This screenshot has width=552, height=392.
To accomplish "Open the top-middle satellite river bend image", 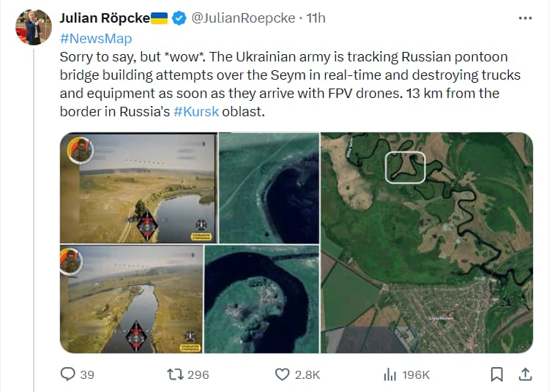I will click(x=269, y=188).
